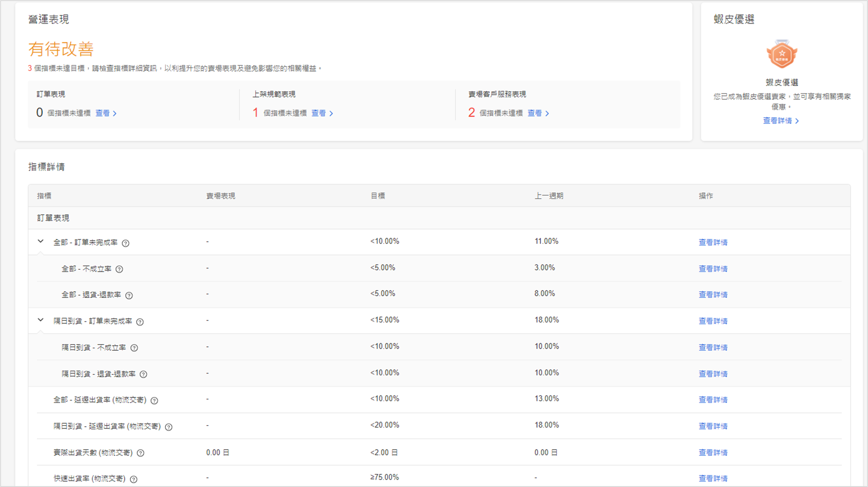
Task: Click help icon next to 全部 - 不成立率
Action: (x=120, y=269)
